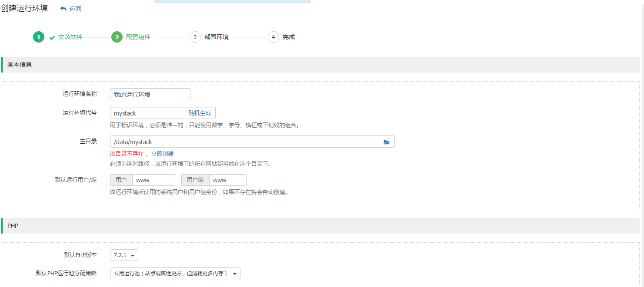The height and width of the screenshot is (287, 644).
Task: Click the step 2 green circle icon
Action: click(x=117, y=37)
